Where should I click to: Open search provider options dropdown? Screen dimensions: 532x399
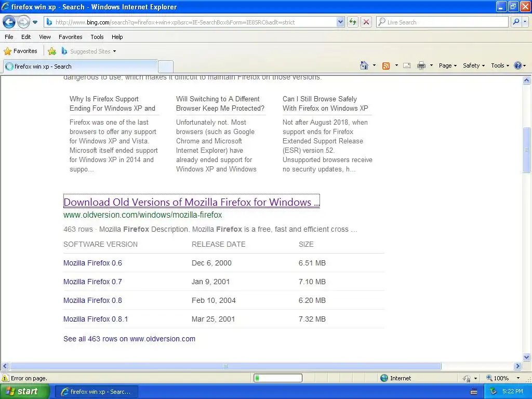point(525,22)
